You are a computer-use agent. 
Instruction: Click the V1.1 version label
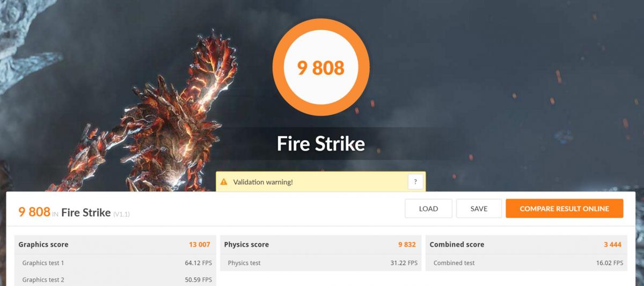[121, 214]
